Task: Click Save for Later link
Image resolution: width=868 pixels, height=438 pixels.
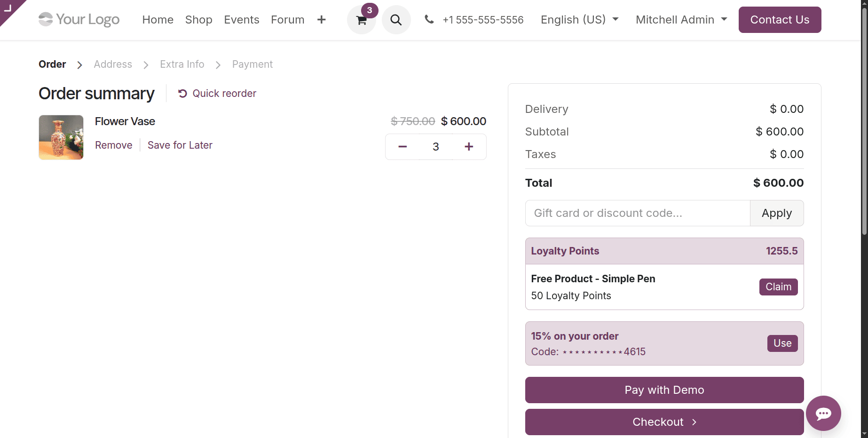Action: point(180,145)
